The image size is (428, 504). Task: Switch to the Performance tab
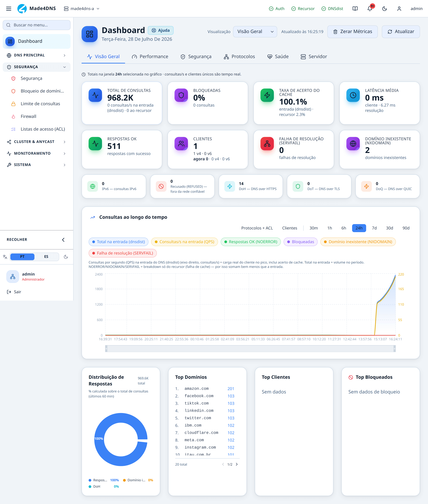tap(150, 57)
